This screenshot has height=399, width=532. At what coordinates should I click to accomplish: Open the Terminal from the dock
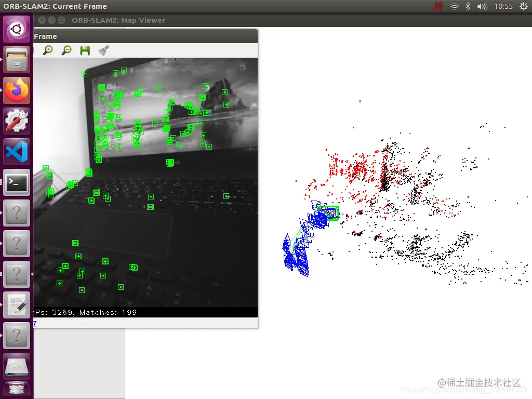(17, 182)
